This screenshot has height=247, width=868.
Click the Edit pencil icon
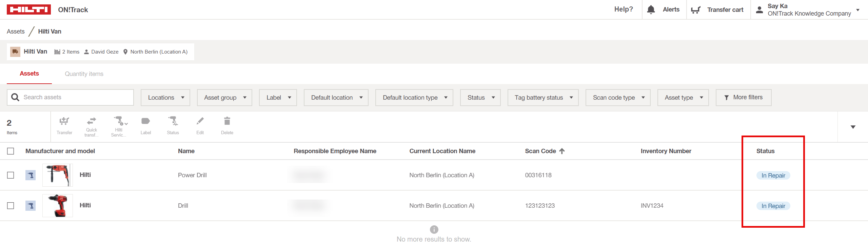(200, 121)
